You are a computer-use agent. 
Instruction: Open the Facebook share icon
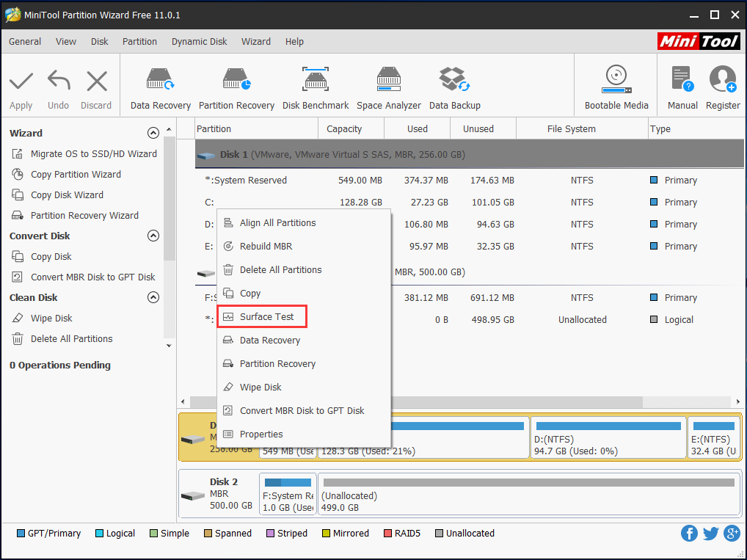(x=689, y=534)
